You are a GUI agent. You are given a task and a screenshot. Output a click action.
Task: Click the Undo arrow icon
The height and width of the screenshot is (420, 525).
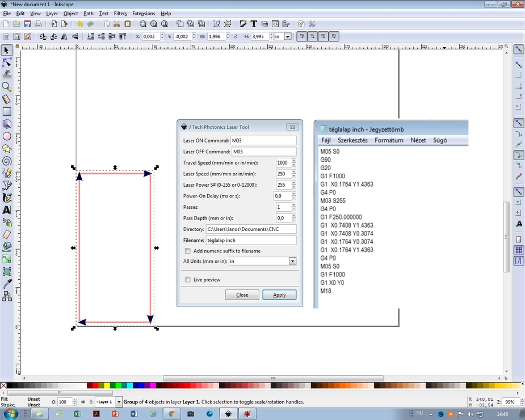(79, 24)
